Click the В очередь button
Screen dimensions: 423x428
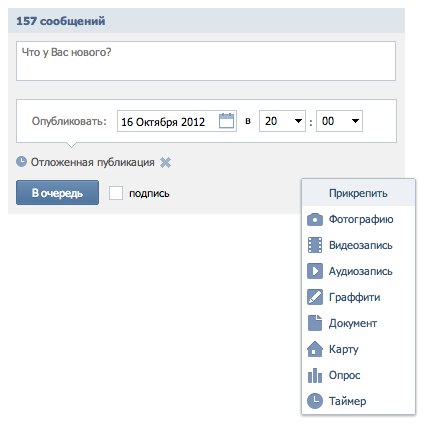[57, 193]
